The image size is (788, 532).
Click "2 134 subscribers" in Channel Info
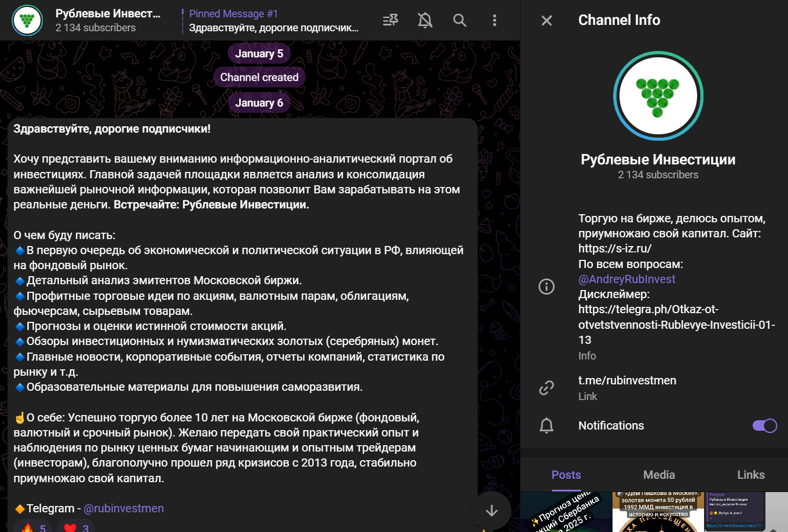[x=658, y=175]
